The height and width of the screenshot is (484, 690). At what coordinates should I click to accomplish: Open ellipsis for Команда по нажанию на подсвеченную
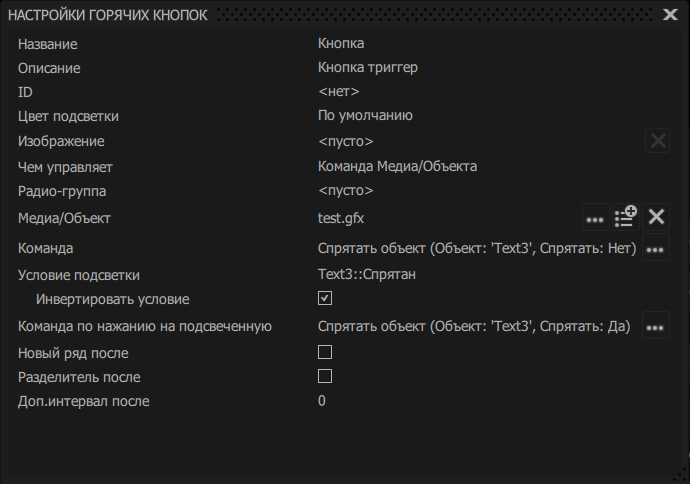656,327
